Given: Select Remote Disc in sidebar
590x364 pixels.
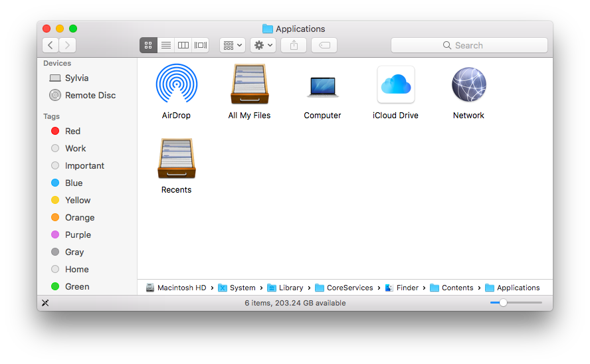Looking at the screenshot, I should tap(82, 95).
